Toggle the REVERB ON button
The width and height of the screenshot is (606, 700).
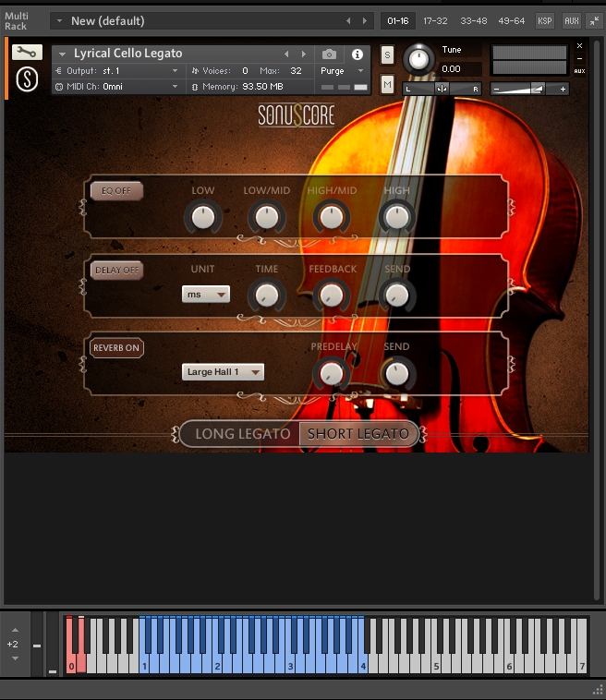pyautogui.click(x=116, y=348)
